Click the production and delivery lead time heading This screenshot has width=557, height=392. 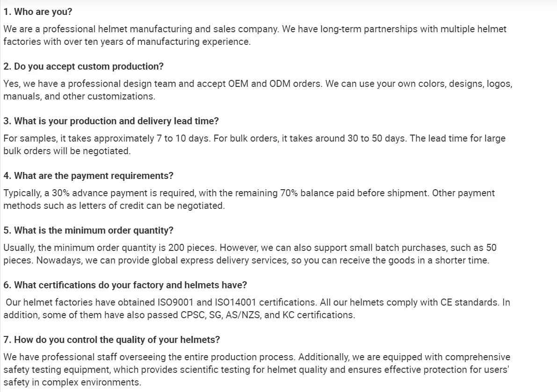click(111, 121)
